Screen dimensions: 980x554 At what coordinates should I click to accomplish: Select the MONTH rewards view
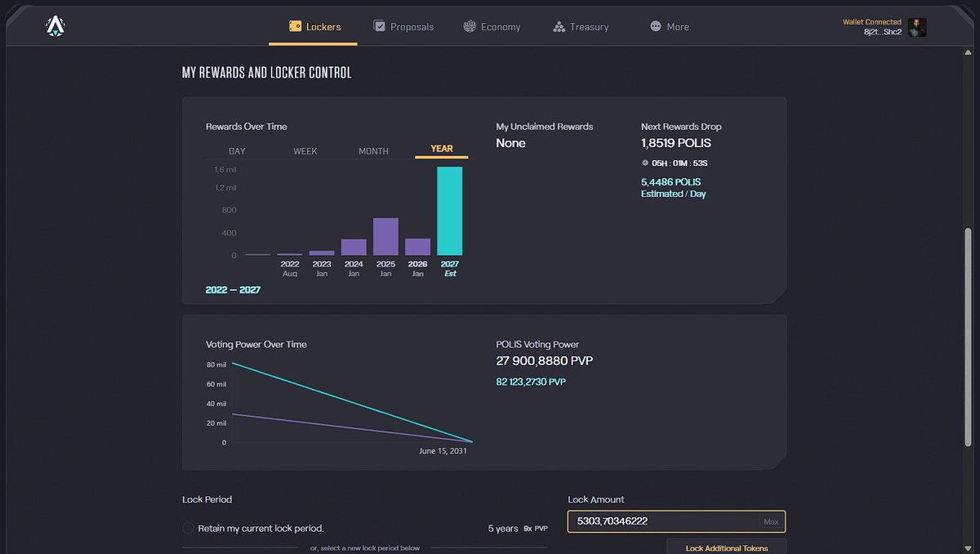tap(373, 151)
